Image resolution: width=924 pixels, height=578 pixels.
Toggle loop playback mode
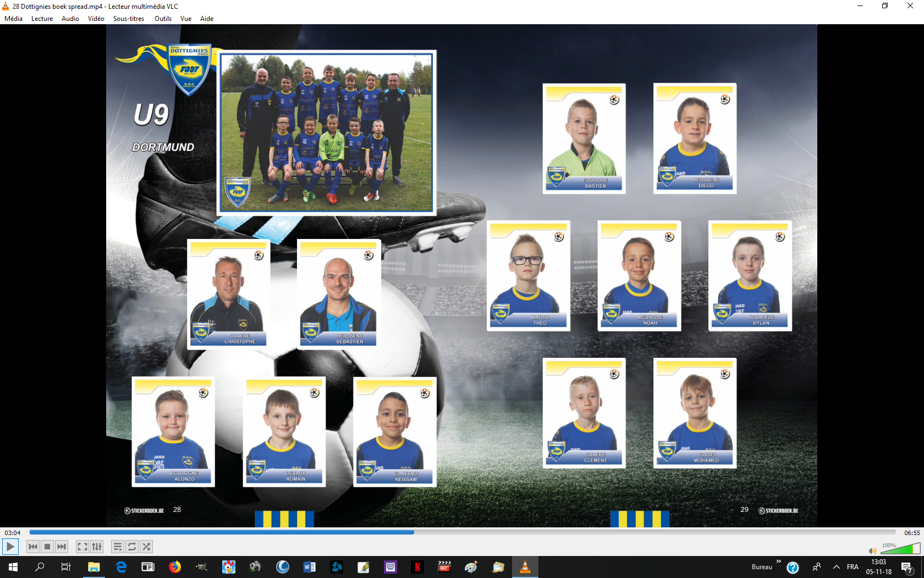(132, 547)
